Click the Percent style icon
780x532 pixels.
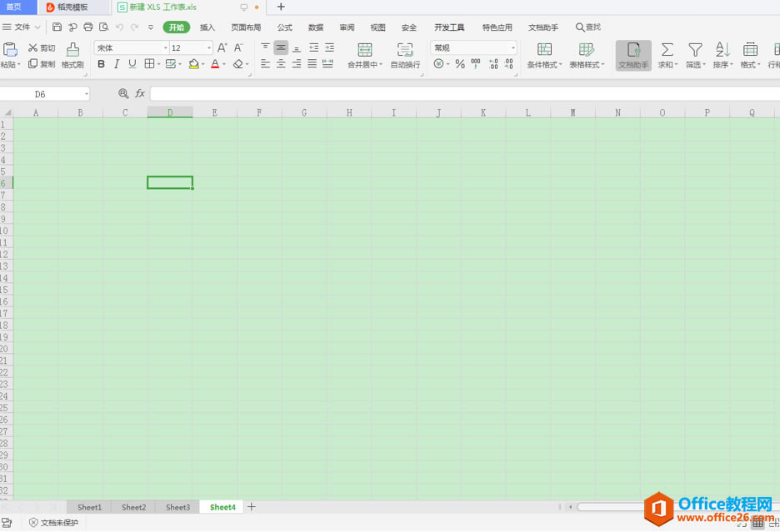click(x=459, y=63)
